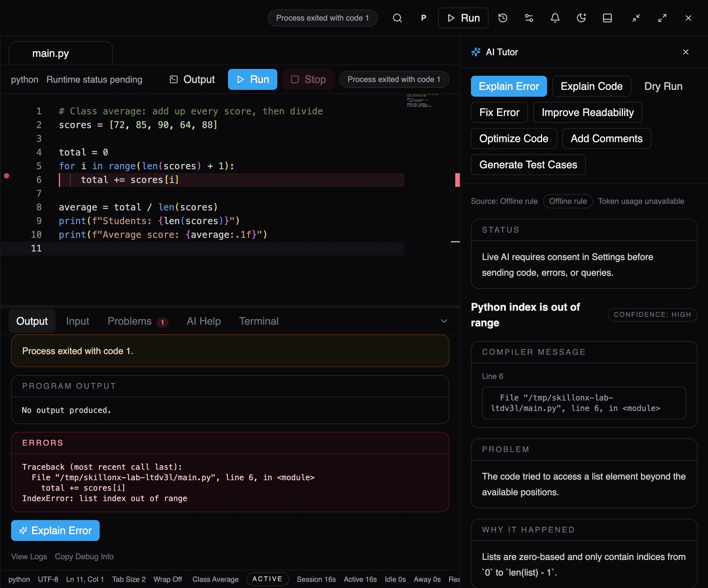Toggle the bottom panel layout icon
Image resolution: width=708 pixels, height=588 pixels.
click(x=607, y=18)
